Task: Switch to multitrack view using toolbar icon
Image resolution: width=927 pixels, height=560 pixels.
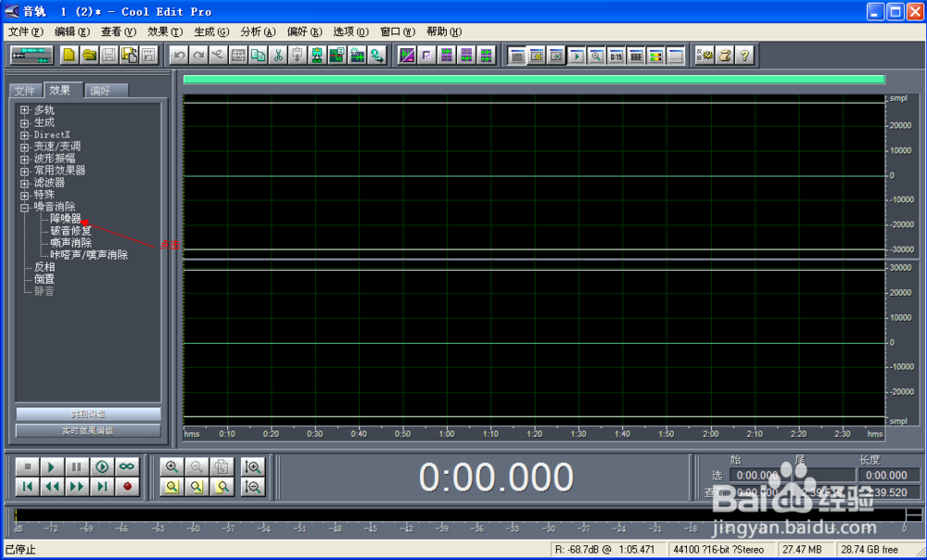Action: (32, 56)
